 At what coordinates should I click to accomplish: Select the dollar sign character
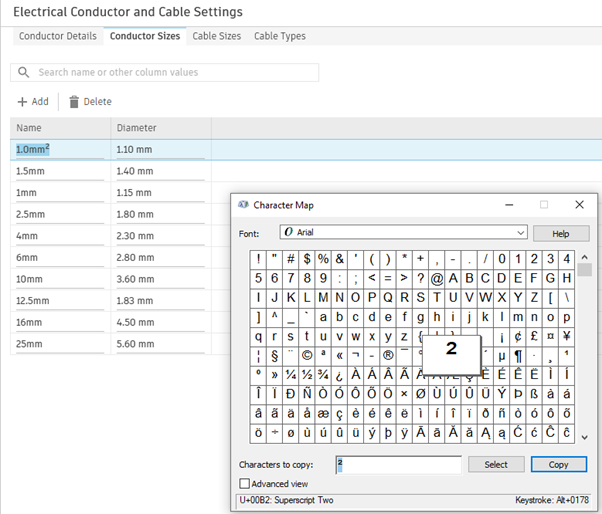(307, 259)
